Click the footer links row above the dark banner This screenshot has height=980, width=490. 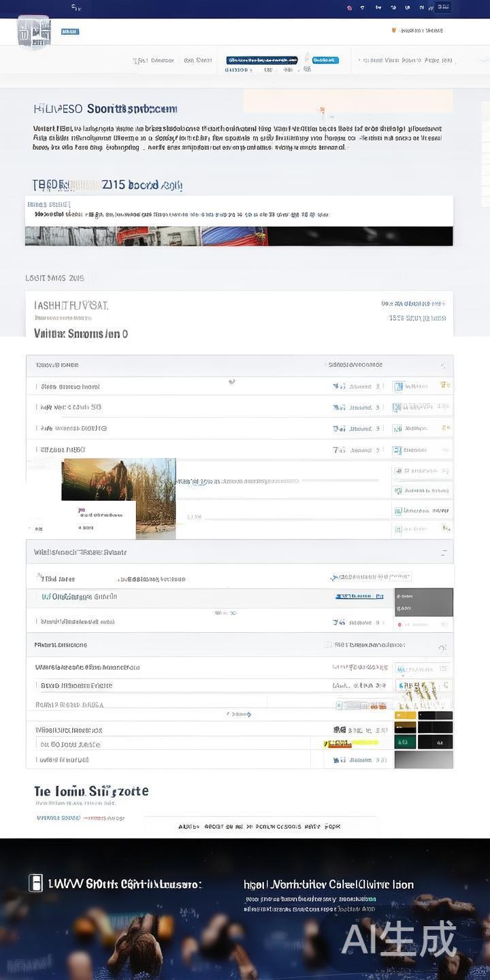coord(259,826)
